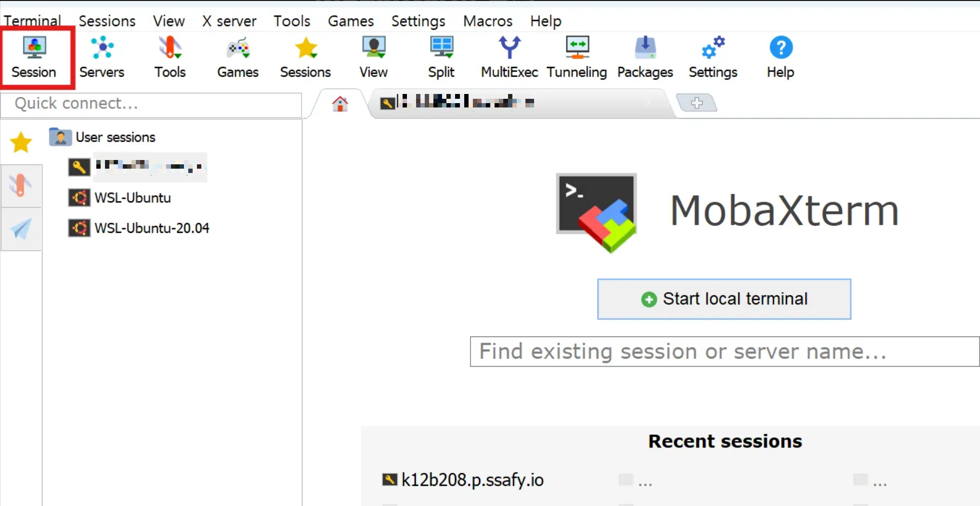Open the Sessions menu in menu bar

pyautogui.click(x=107, y=21)
